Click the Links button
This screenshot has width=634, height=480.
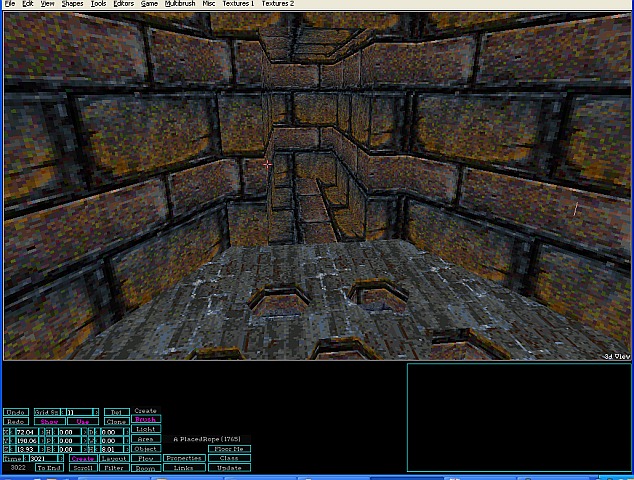tap(183, 468)
